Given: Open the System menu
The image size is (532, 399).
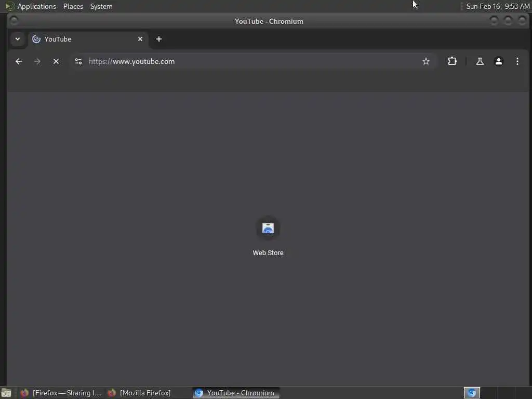Looking at the screenshot, I should pos(101,6).
